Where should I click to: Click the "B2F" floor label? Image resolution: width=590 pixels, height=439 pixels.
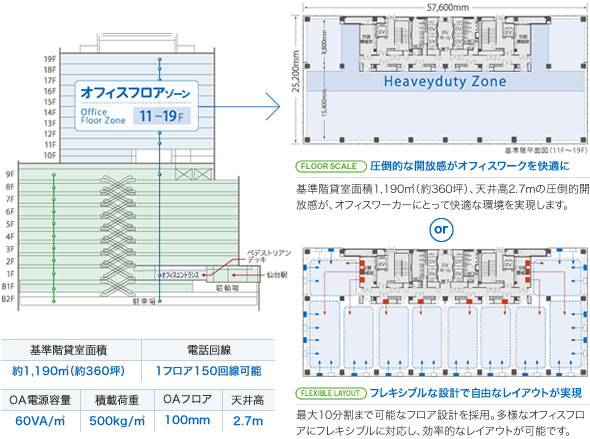[8, 299]
